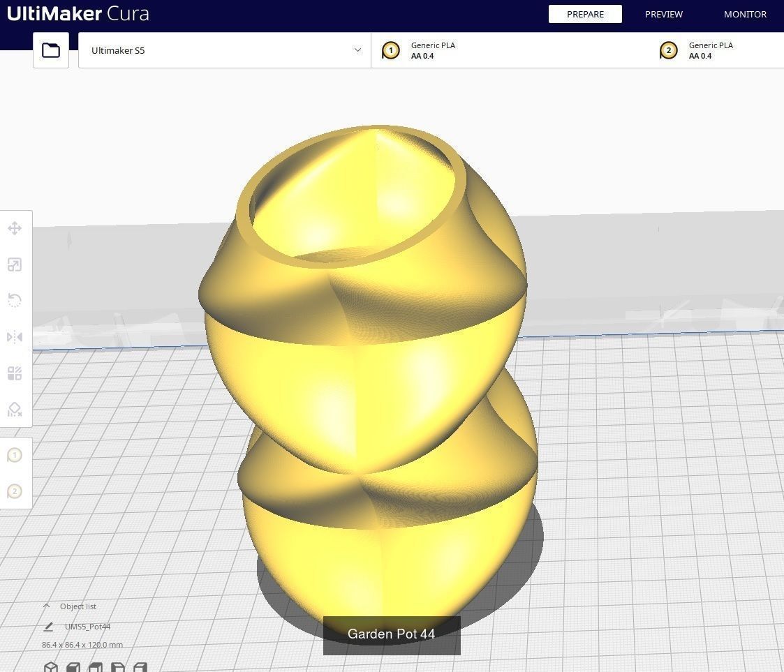
Task: Edit model name with pencil icon
Action: coord(48,627)
